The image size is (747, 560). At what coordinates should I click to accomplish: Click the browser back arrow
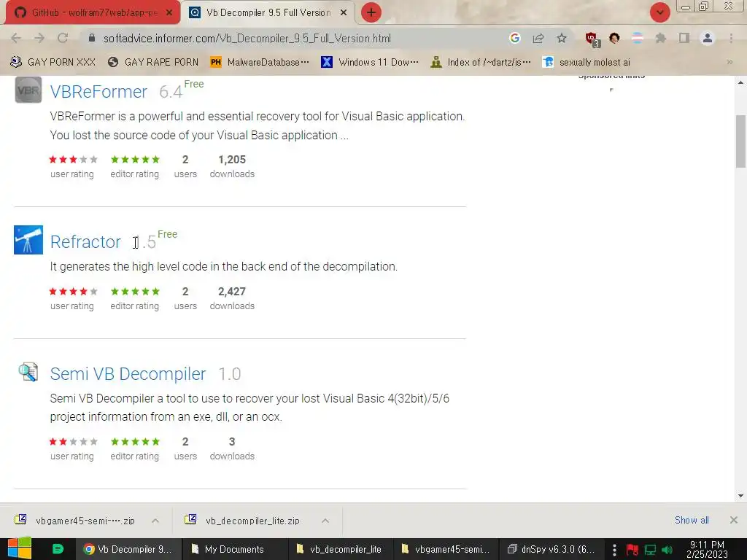16,38
